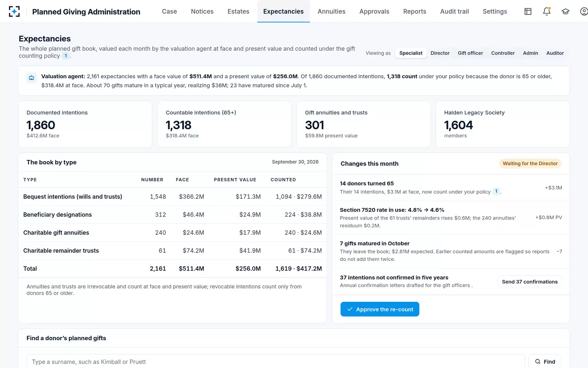This screenshot has height=368, width=588.
Task: Click the Find button
Action: point(545,361)
